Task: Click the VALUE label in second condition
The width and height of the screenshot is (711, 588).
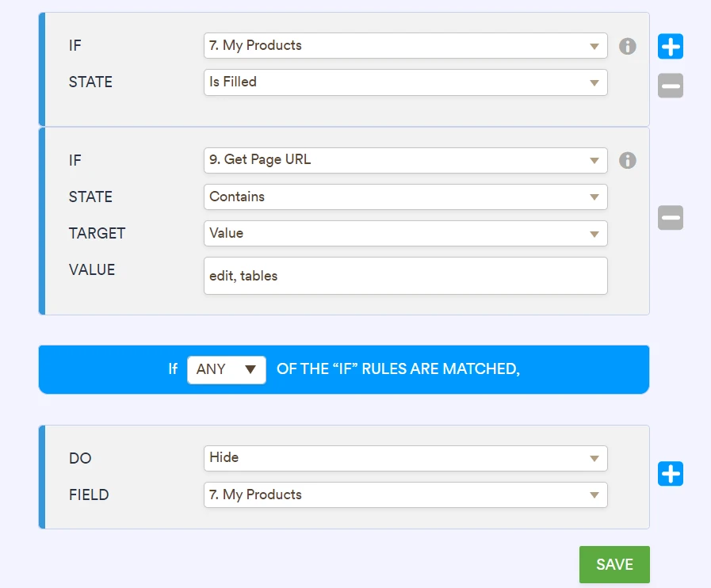Action: pyautogui.click(x=92, y=270)
